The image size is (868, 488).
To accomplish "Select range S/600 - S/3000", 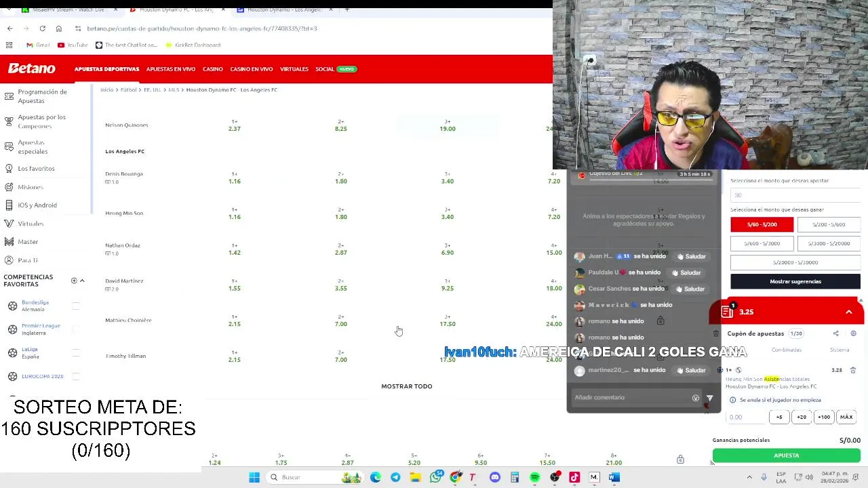I will point(762,243).
